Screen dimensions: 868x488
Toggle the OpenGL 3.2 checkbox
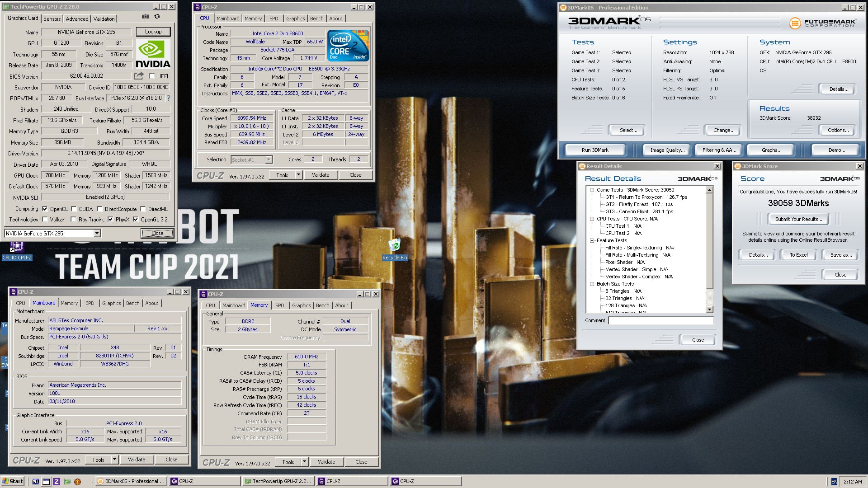pos(136,220)
